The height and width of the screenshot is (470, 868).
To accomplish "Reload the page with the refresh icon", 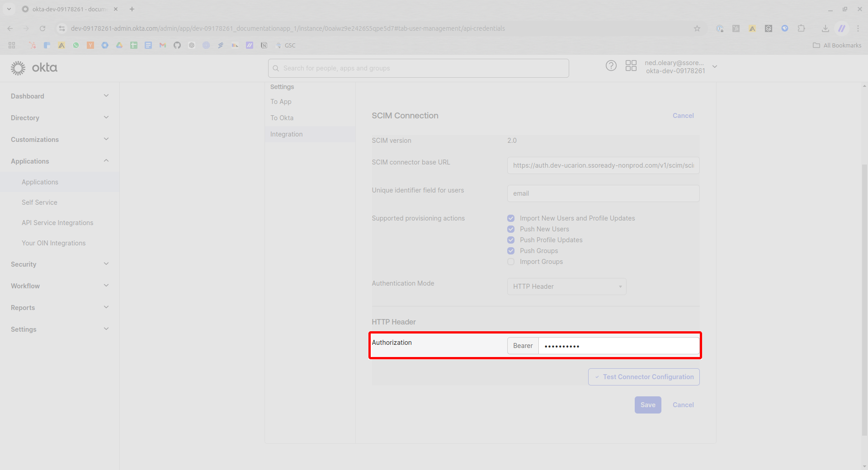I will tap(42, 28).
